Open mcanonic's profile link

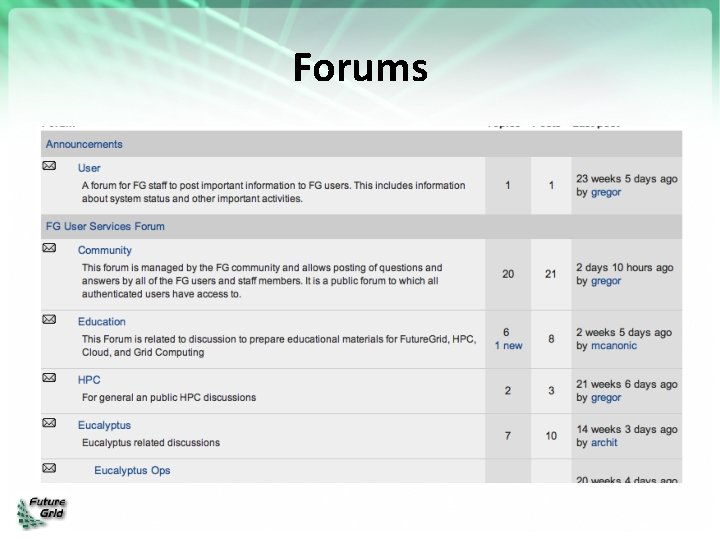point(614,346)
